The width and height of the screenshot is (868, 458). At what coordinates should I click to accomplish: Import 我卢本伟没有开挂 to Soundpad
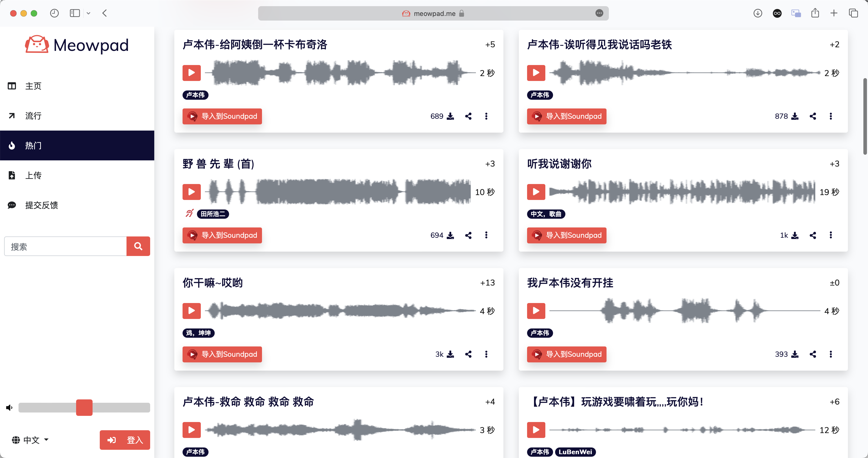pyautogui.click(x=566, y=354)
